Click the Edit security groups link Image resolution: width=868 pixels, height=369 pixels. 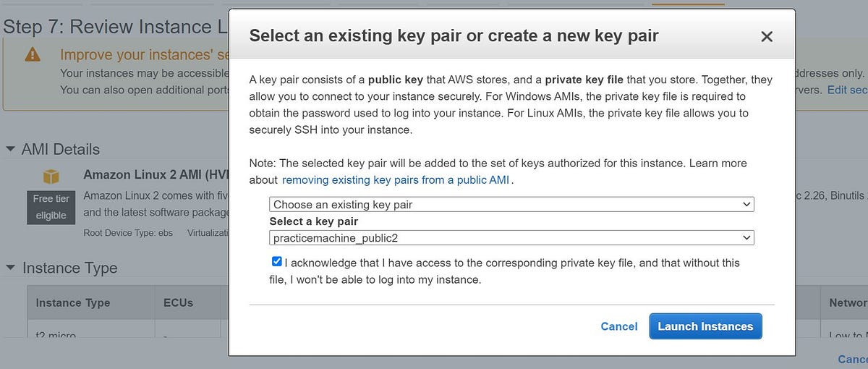(x=847, y=90)
